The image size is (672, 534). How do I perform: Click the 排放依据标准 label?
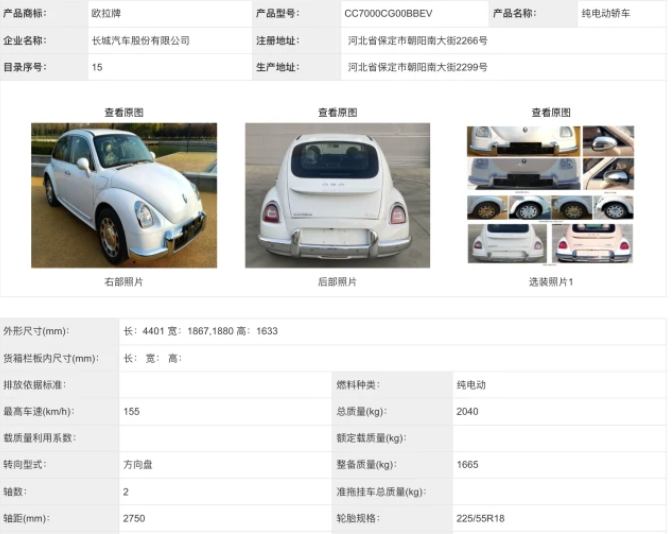tap(35, 385)
